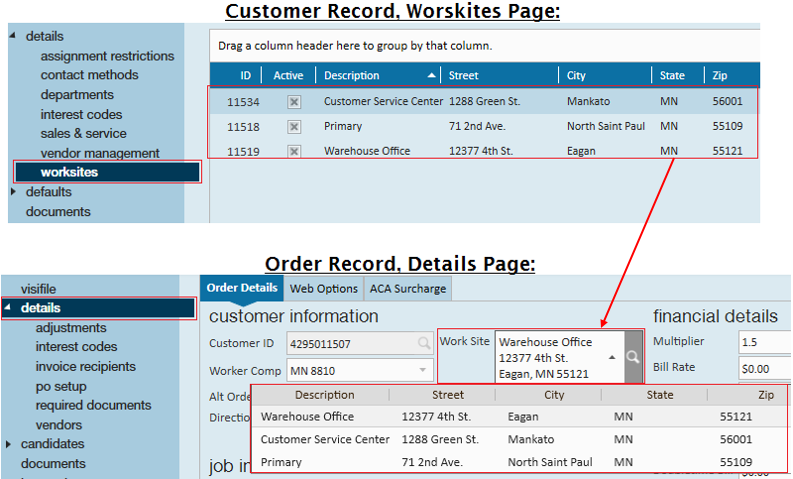Open the Worker Comp dropdown

[422, 370]
